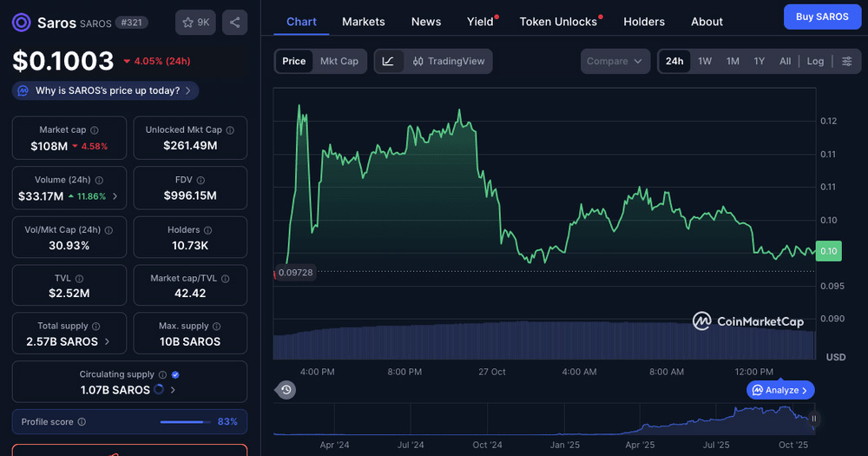
Task: Switch to the Markets tab
Action: pos(364,22)
